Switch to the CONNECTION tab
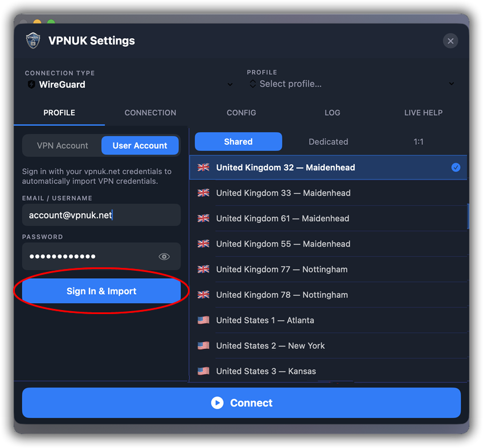This screenshot has height=448, width=483. coord(150,113)
